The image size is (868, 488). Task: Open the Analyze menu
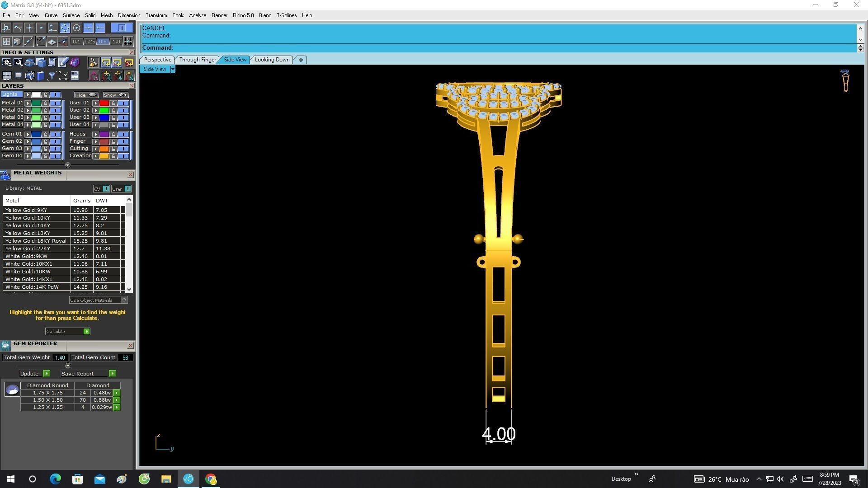point(198,15)
